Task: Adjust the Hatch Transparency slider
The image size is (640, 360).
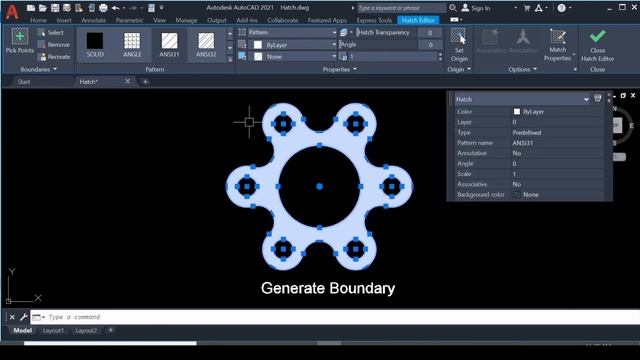Action: coord(386,33)
